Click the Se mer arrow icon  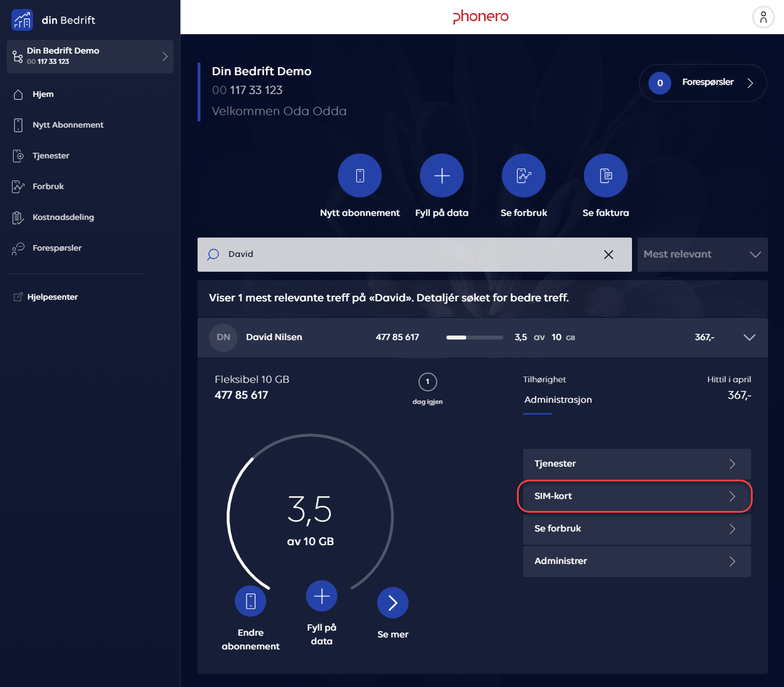tap(393, 603)
